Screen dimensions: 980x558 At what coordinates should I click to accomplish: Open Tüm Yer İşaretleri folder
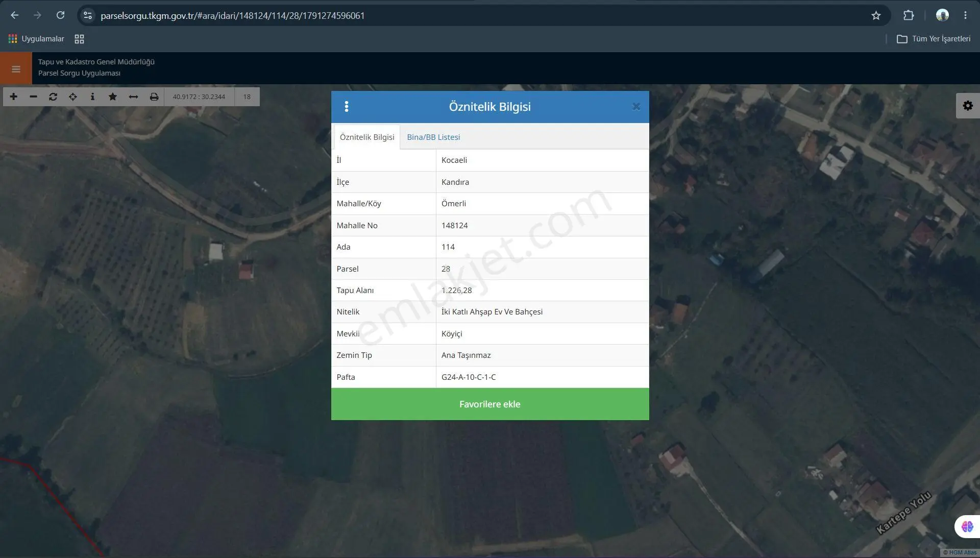point(934,39)
